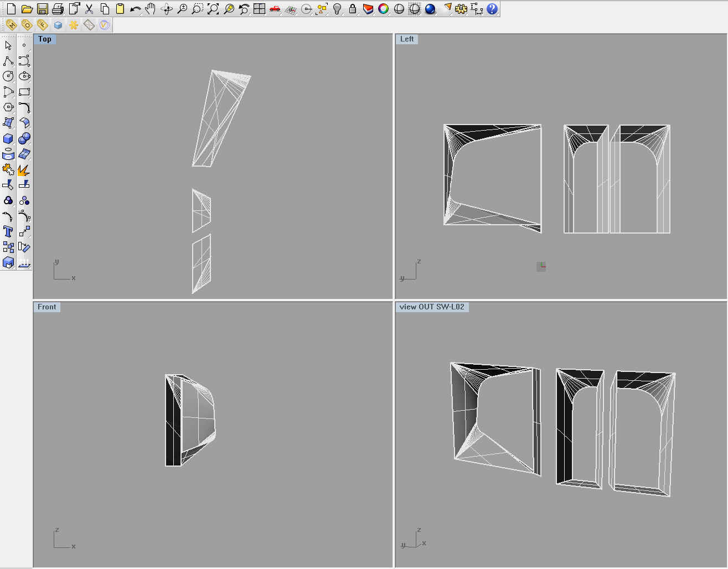728x569 pixels.
Task: Select Zoom Dynamic magnifier
Action: point(182,9)
